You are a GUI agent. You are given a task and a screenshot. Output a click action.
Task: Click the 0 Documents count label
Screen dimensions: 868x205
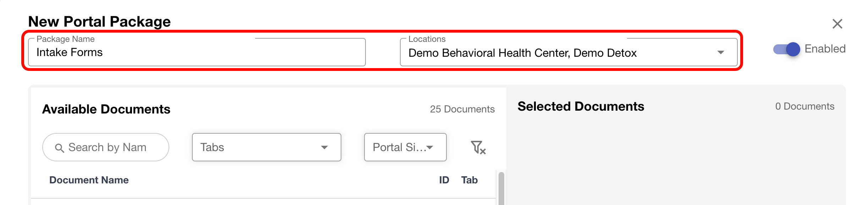click(804, 106)
